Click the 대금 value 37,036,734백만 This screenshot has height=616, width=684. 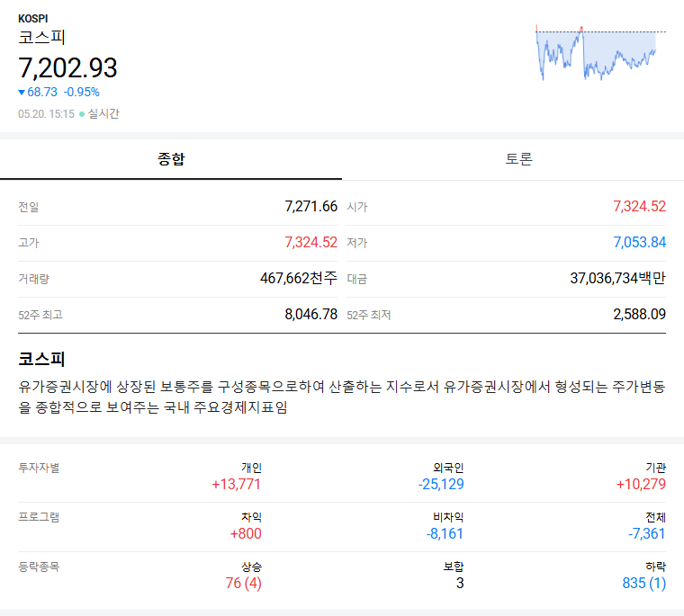(x=617, y=278)
